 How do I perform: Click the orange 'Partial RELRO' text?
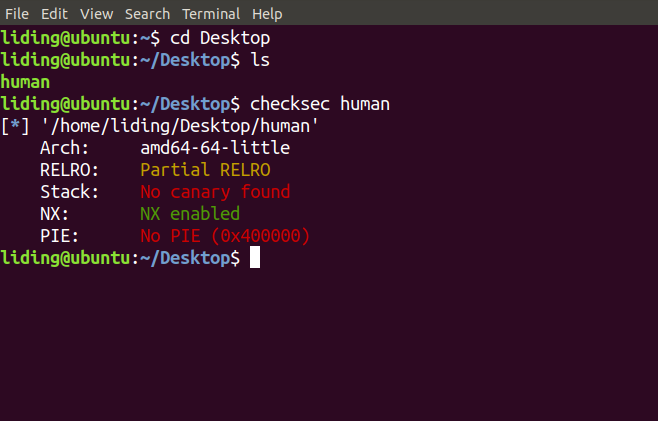205,169
